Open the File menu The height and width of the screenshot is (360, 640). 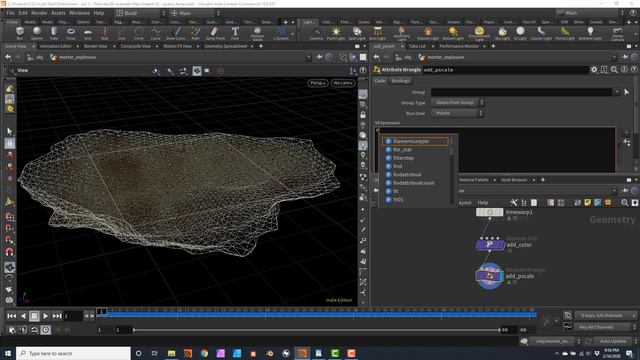(x=11, y=13)
